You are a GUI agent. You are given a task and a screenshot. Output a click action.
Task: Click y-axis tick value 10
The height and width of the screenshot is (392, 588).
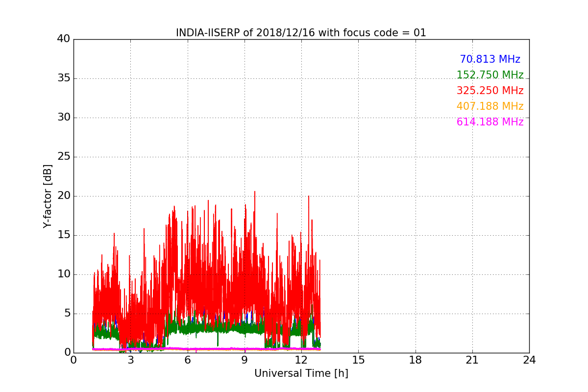pos(64,274)
